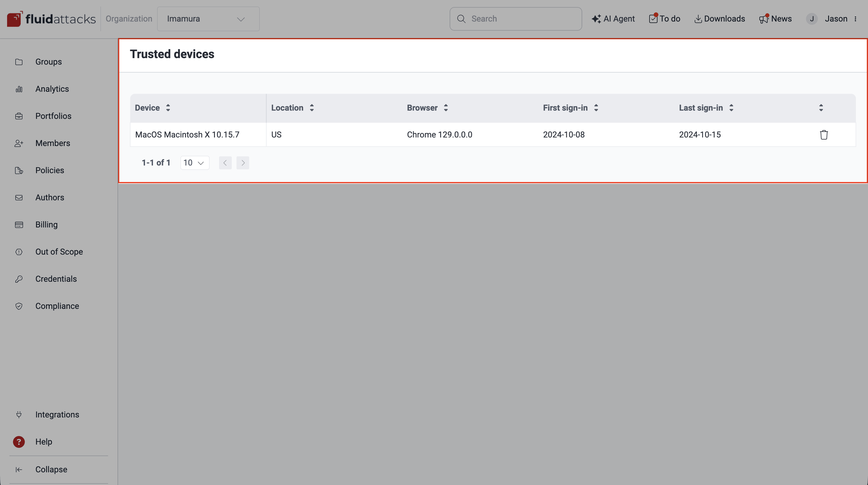Open the Downloads section

point(719,19)
